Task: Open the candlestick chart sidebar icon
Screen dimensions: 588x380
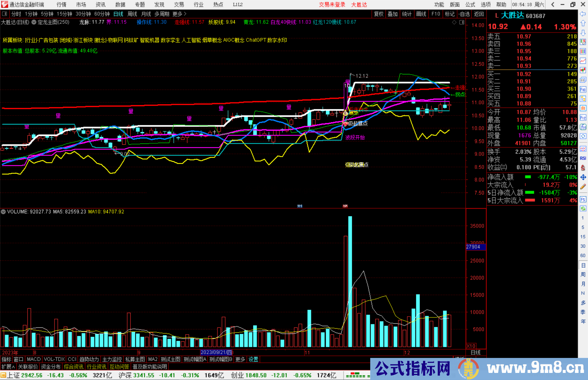Action: coord(583,70)
